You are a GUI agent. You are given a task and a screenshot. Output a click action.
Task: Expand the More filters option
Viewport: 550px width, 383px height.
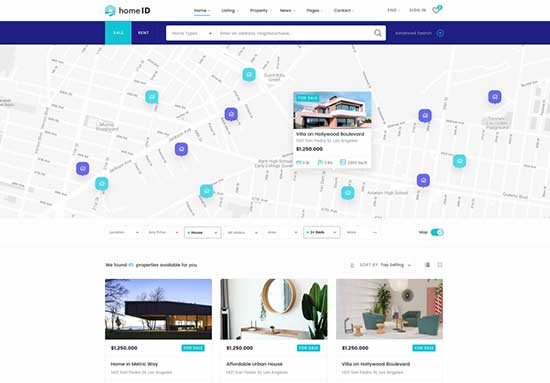tap(361, 233)
